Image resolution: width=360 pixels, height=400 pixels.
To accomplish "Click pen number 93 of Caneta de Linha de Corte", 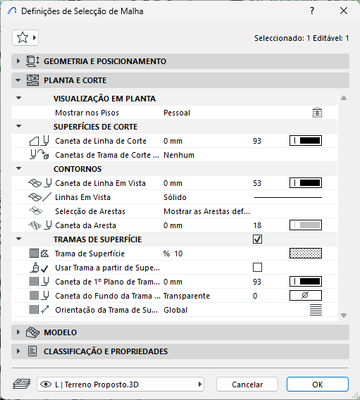I will click(257, 141).
